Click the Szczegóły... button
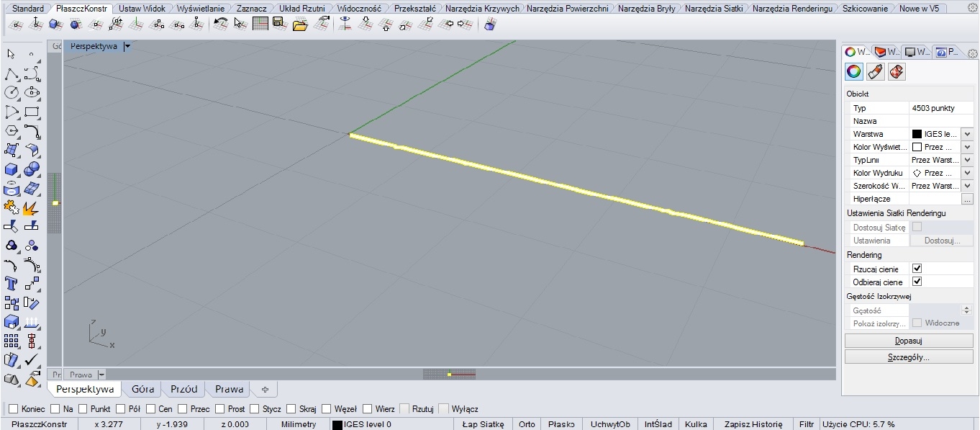Viewport: 980px width, 430px height. pyautogui.click(x=909, y=357)
